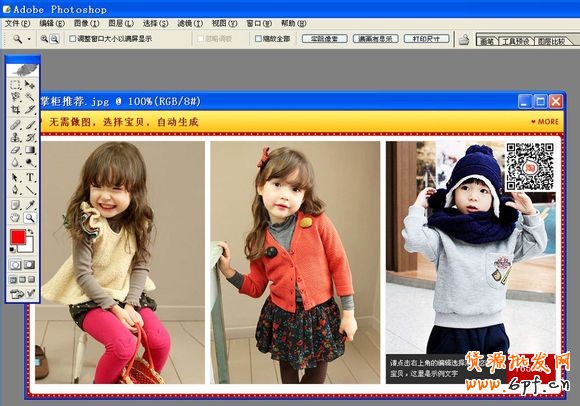580x406 pixels.
Task: Expand the Zoom tool preset picker arrow
Action: click(29, 39)
